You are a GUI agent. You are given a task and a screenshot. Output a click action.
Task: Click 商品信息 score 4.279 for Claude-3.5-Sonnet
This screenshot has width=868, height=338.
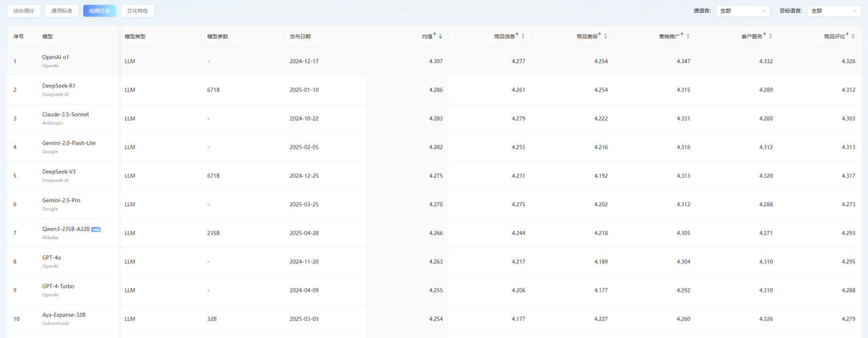click(519, 118)
